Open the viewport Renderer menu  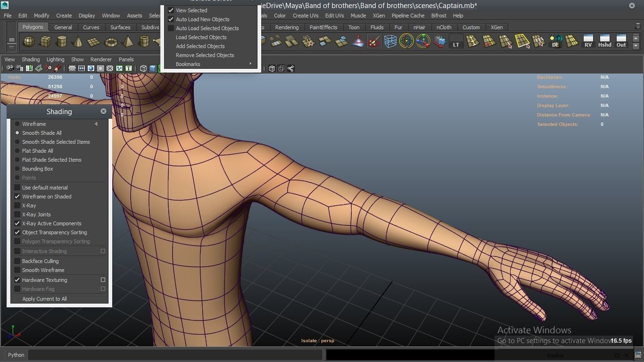[101, 59]
